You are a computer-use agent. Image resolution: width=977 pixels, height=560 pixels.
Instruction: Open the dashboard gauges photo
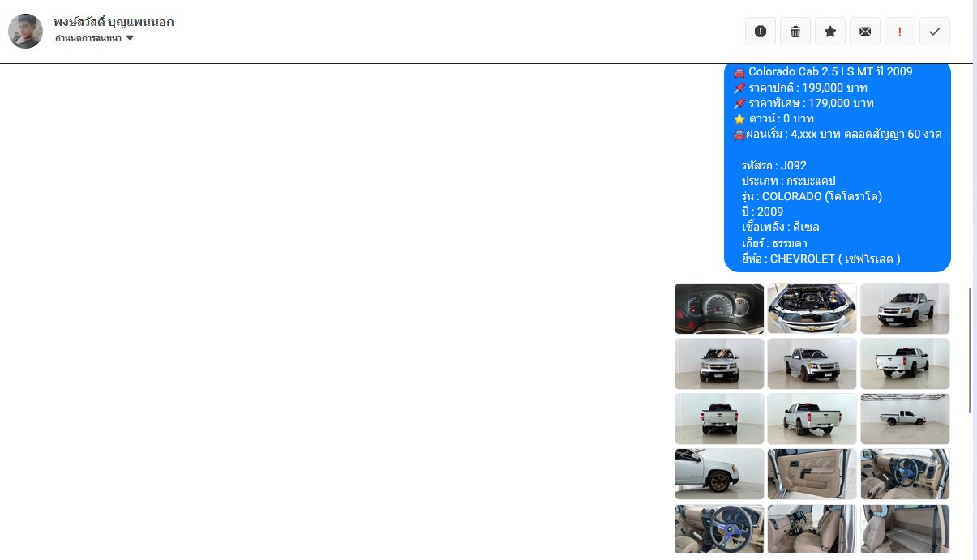coord(719,309)
